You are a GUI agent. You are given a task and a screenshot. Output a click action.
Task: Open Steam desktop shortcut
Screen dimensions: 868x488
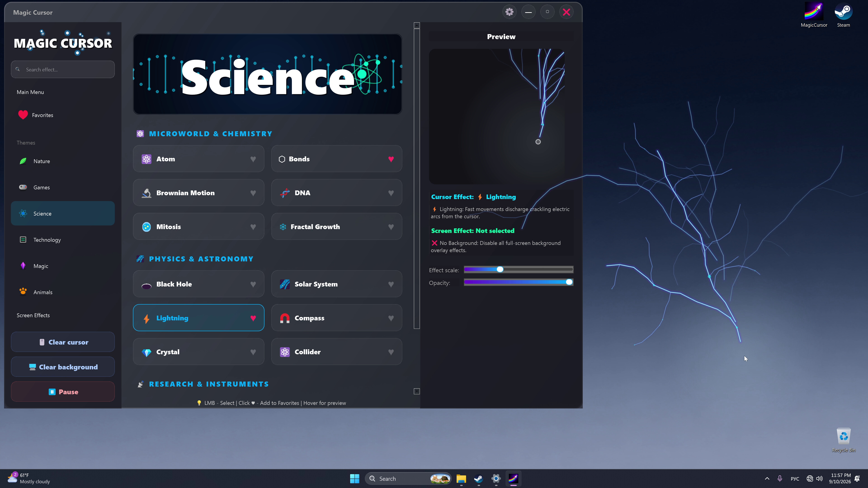pos(843,15)
